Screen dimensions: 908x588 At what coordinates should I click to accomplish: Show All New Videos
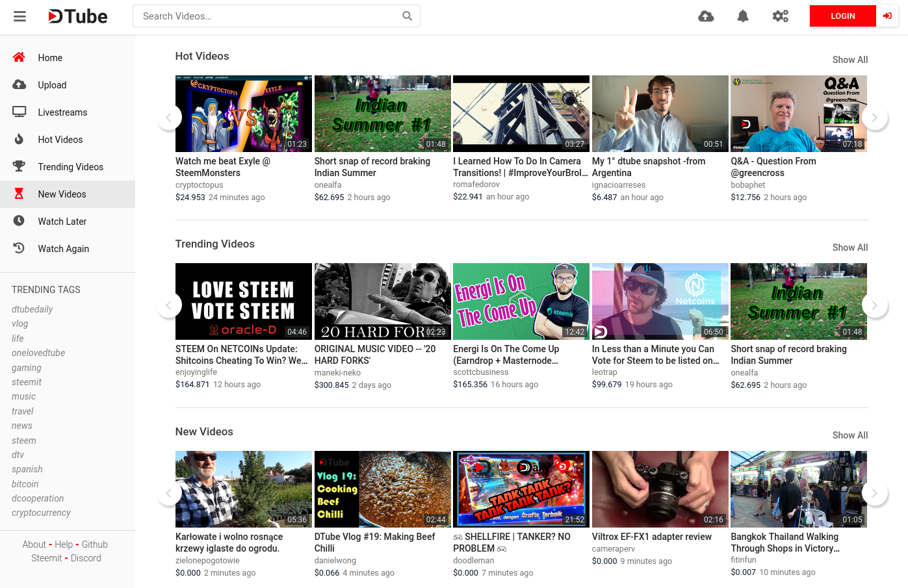click(850, 435)
